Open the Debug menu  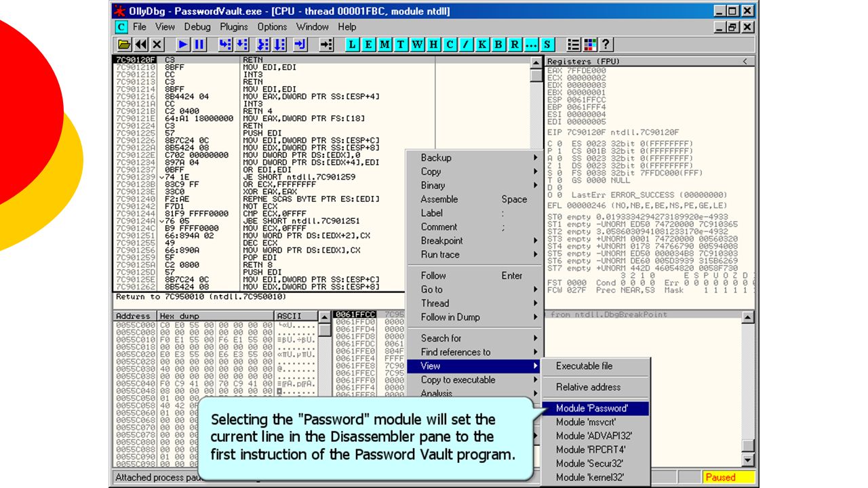(x=197, y=27)
